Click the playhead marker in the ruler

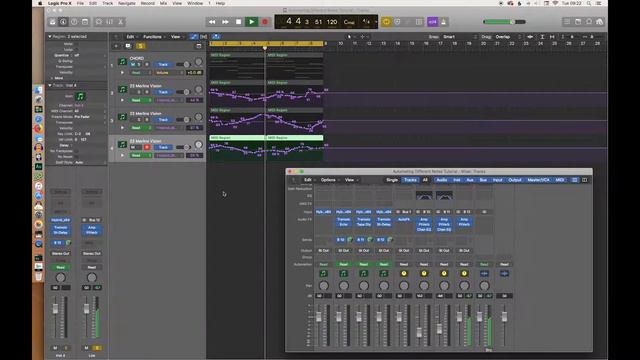click(265, 48)
